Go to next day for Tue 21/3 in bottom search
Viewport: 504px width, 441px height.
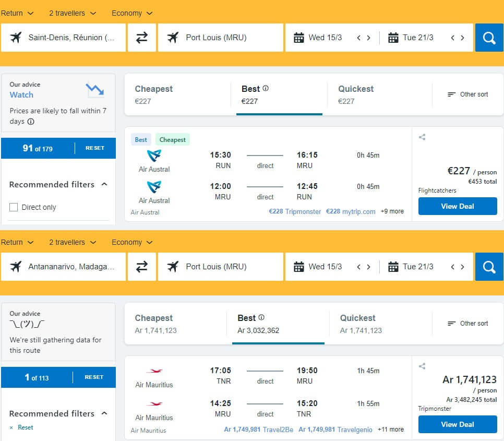pyautogui.click(x=463, y=267)
